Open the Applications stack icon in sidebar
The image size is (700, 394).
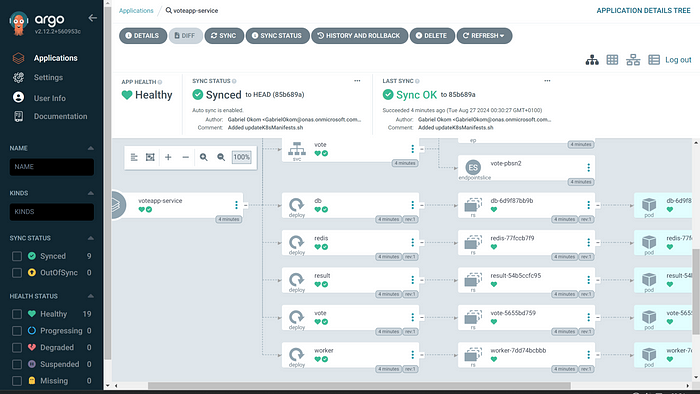(18, 58)
